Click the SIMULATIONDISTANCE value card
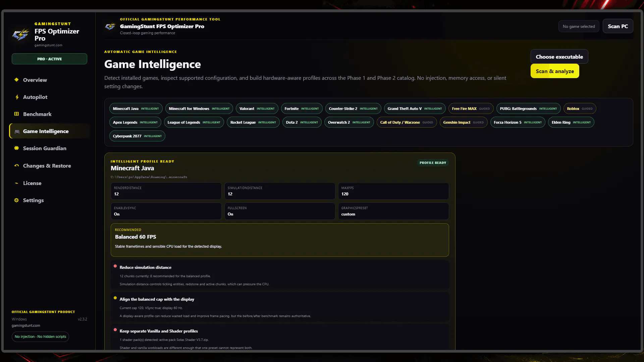The height and width of the screenshot is (362, 644). click(x=280, y=191)
